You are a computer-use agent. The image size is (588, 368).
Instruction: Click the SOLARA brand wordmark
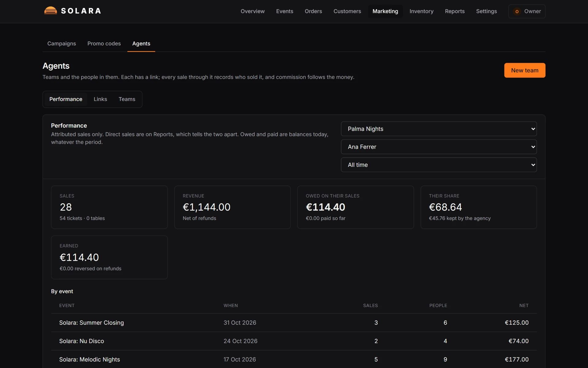point(81,11)
